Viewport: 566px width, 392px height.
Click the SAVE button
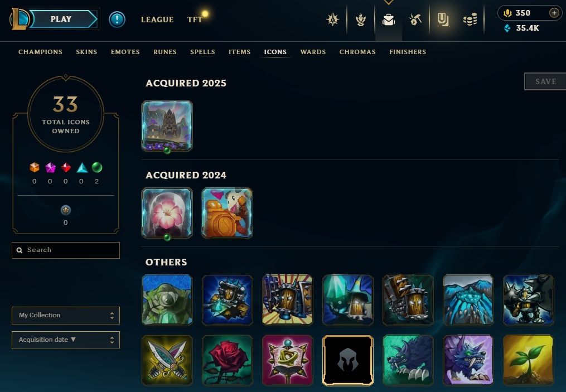click(545, 81)
